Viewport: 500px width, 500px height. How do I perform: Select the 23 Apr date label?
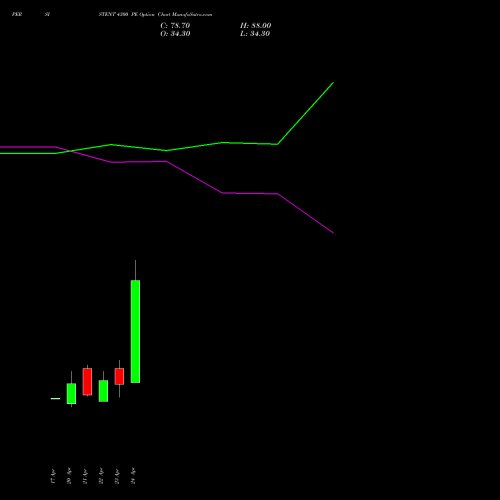coord(117,476)
